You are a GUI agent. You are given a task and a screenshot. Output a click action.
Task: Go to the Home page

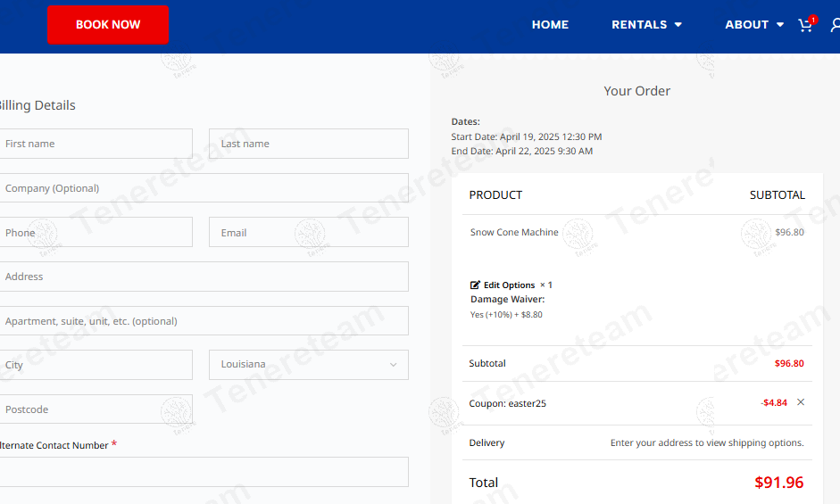(550, 25)
